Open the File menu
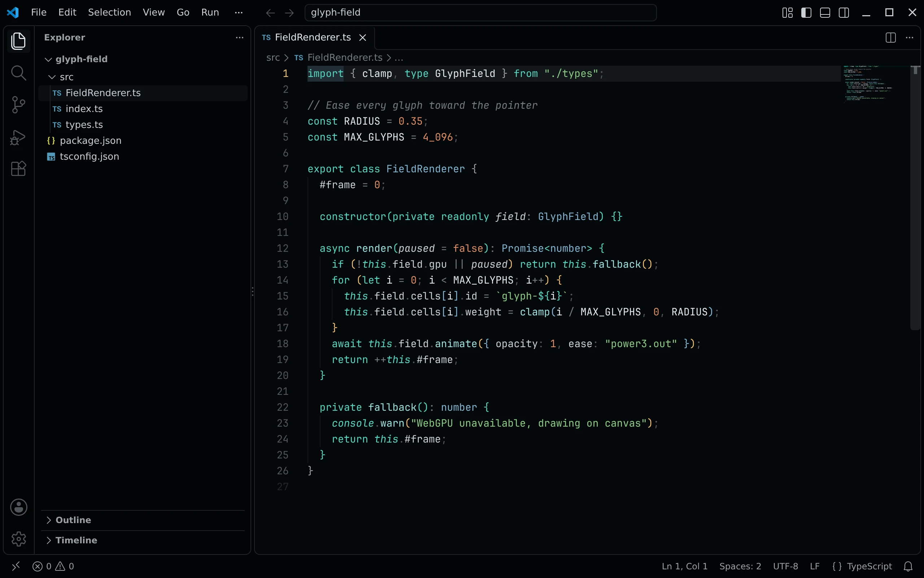 tap(39, 12)
